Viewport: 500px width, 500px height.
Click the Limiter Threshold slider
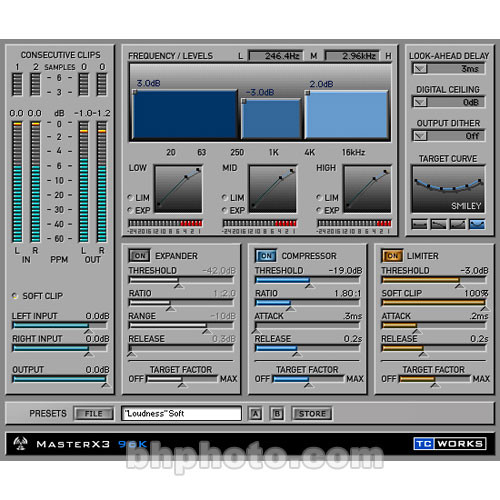pyautogui.click(x=434, y=280)
